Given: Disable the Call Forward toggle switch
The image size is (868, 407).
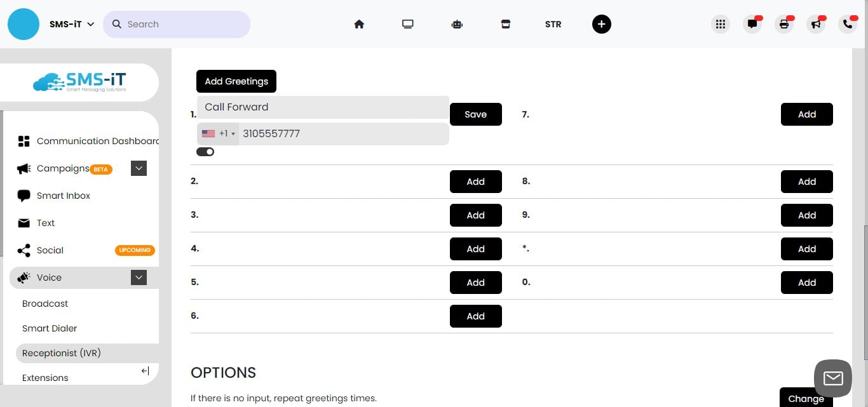Looking at the screenshot, I should click(x=205, y=152).
